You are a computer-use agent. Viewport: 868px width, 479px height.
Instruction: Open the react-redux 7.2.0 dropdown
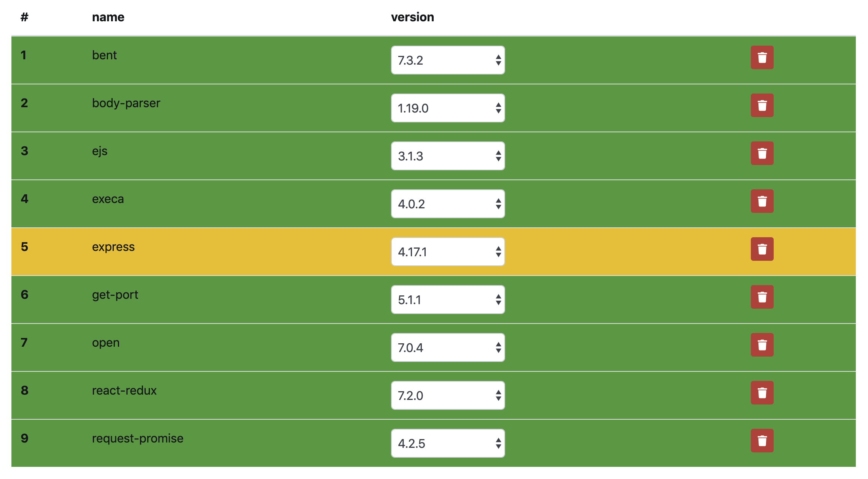[448, 395]
